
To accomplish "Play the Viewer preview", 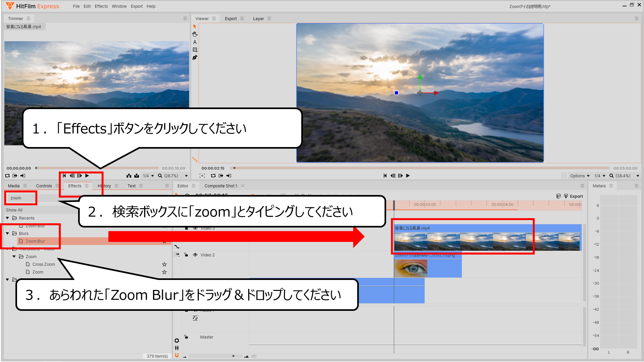I will pos(408,176).
